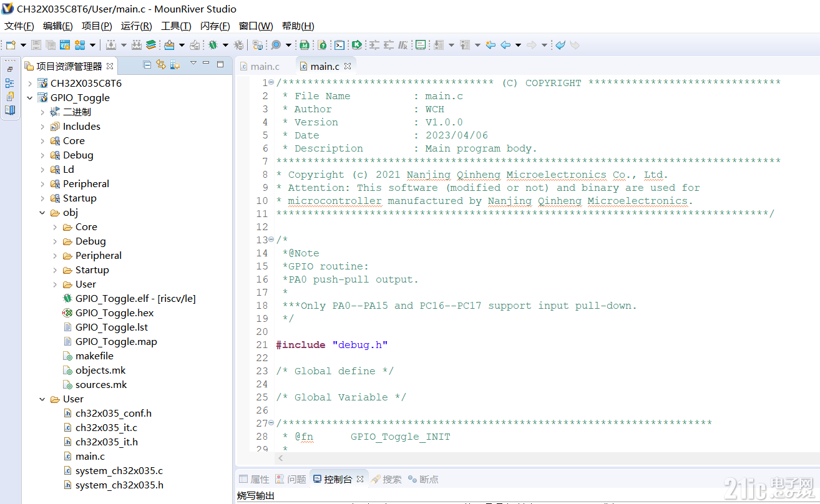Click the shift-left outdent toolbar icon
This screenshot has width=820, height=504.
pos(388,45)
